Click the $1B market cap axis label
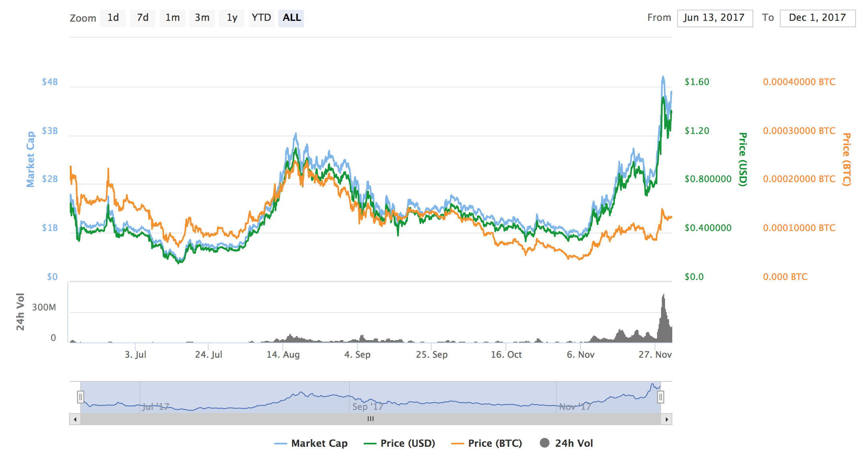The height and width of the screenshot is (454, 868). pyautogui.click(x=50, y=228)
